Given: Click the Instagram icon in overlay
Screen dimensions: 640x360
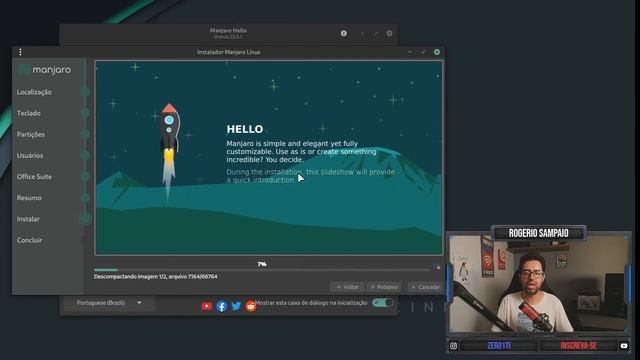Looking at the screenshot, I should tap(453, 346).
